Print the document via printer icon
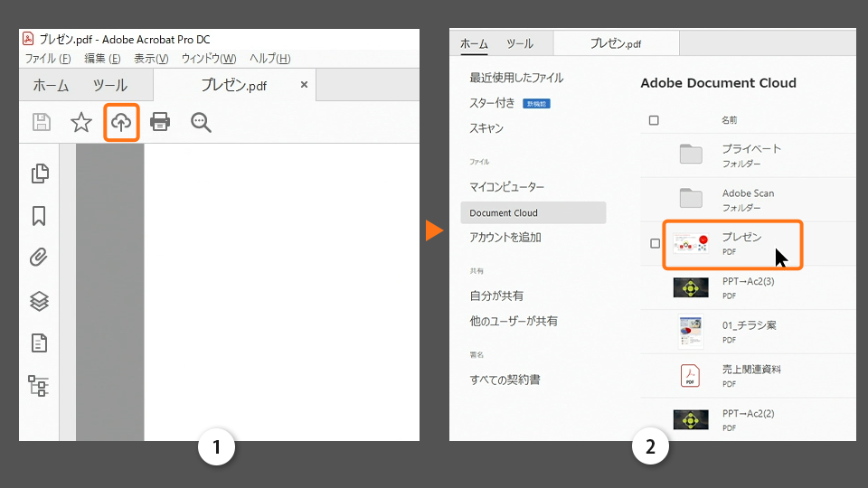The height and width of the screenshot is (488, 868). pos(160,122)
